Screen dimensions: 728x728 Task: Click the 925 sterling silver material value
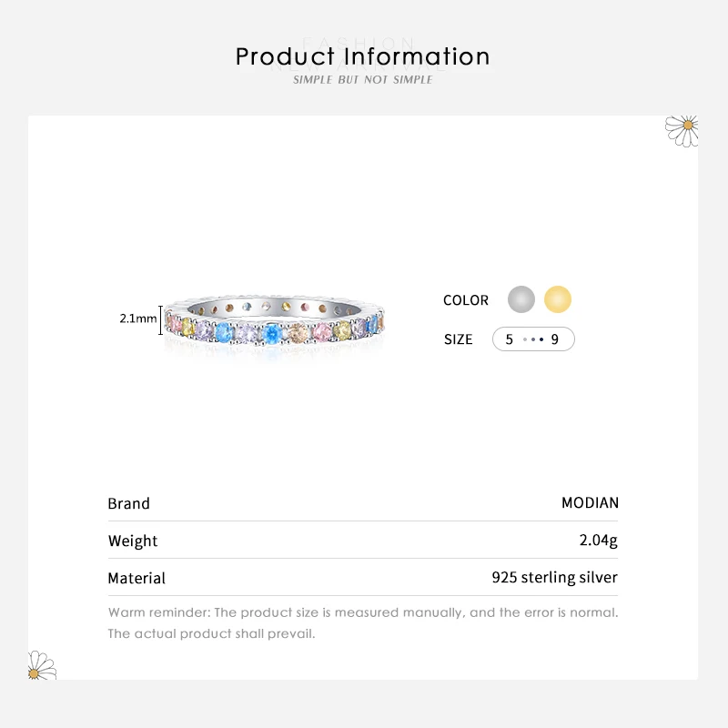tap(554, 578)
